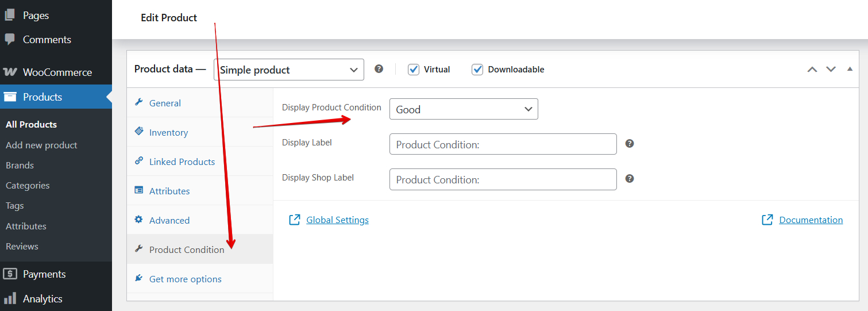Uncheck the Virtual checkbox
Viewport: 868px width, 311px height.
pyautogui.click(x=414, y=70)
